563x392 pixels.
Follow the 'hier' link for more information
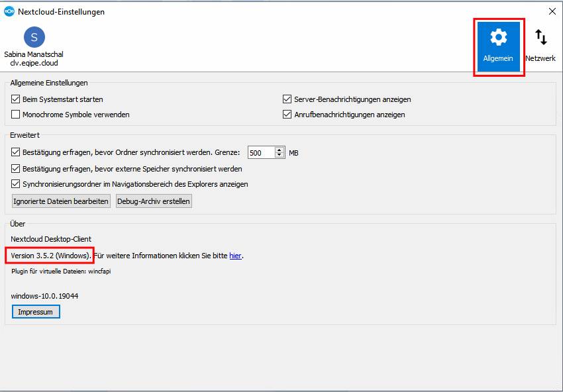click(235, 256)
